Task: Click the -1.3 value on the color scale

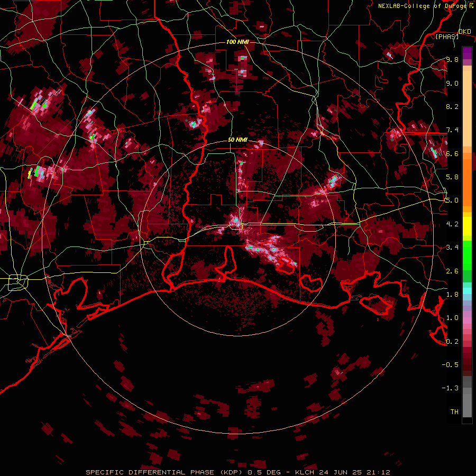Action: coord(450,388)
